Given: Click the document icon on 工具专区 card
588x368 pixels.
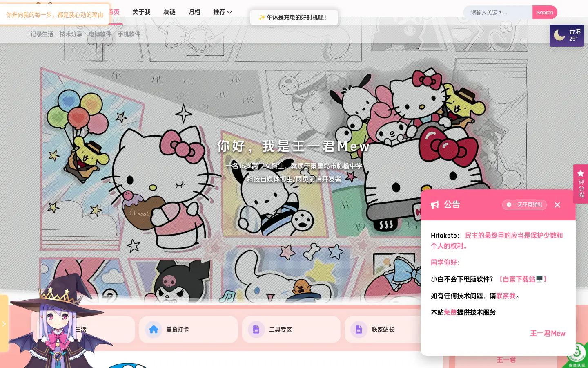Looking at the screenshot, I should (256, 330).
